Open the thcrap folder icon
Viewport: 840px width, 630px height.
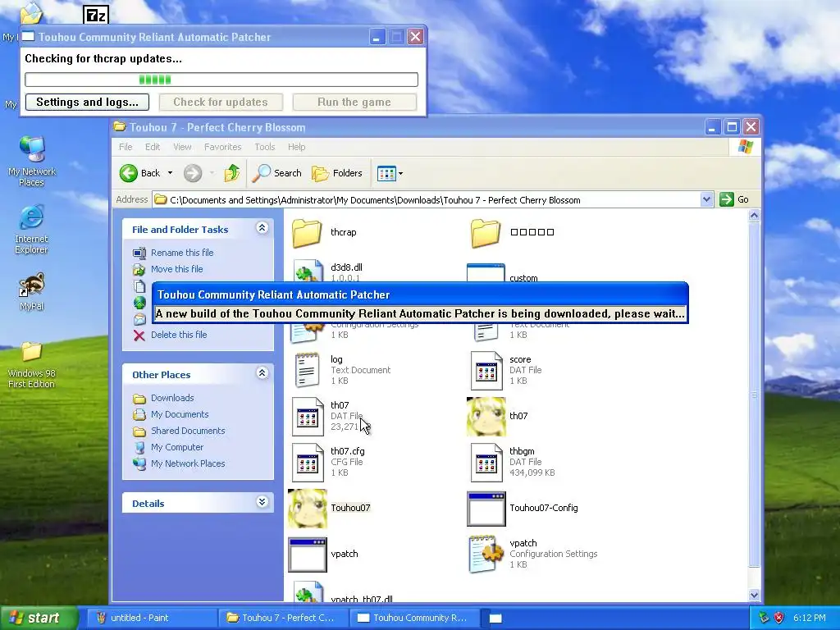click(307, 232)
